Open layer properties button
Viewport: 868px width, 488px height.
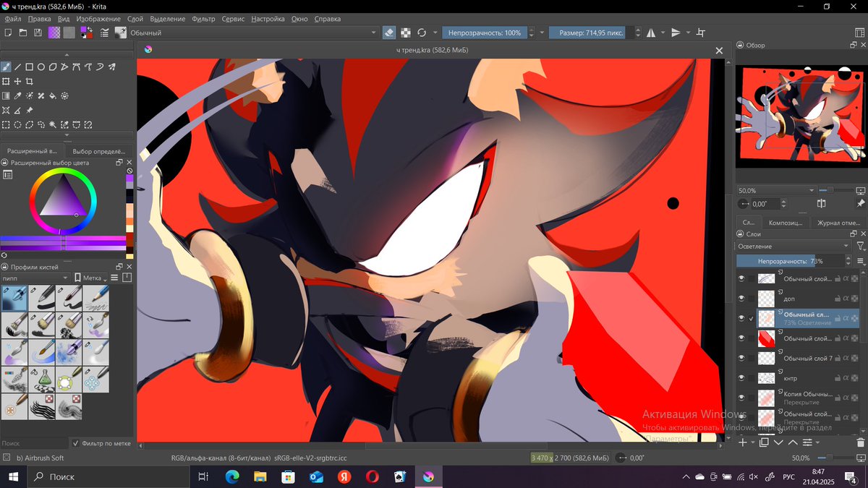(x=807, y=442)
